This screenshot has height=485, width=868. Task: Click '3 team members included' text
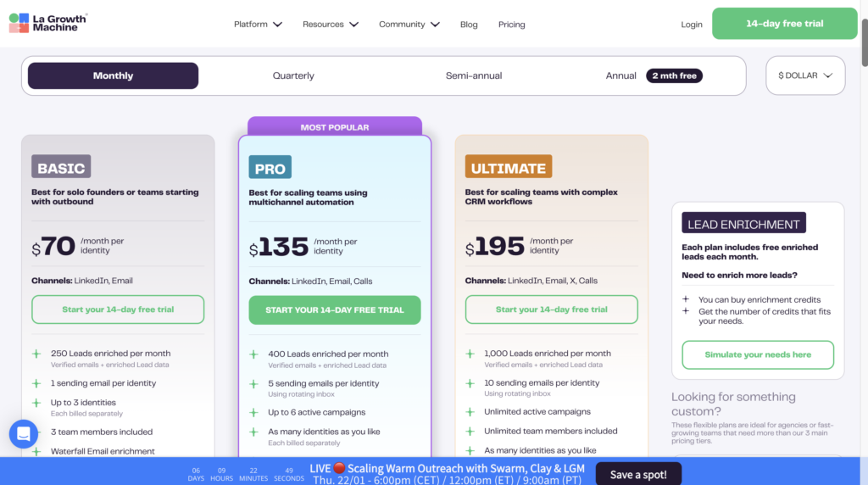tap(102, 432)
